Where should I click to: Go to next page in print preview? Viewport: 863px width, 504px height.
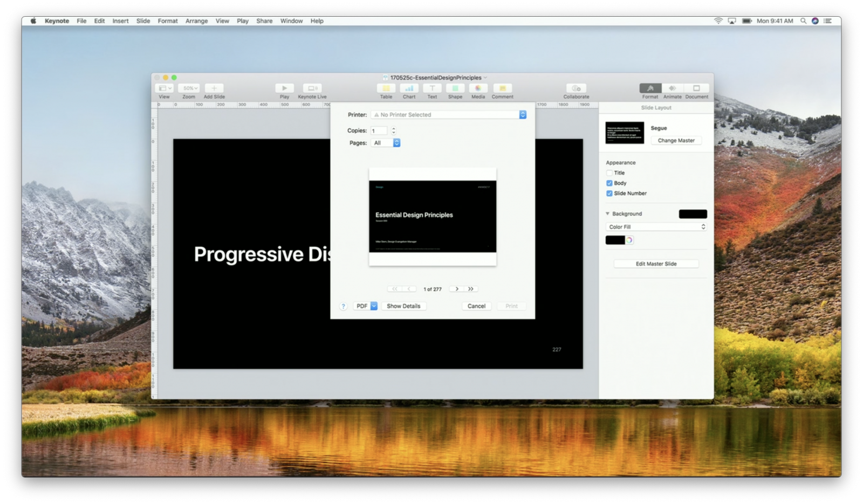pyautogui.click(x=457, y=289)
